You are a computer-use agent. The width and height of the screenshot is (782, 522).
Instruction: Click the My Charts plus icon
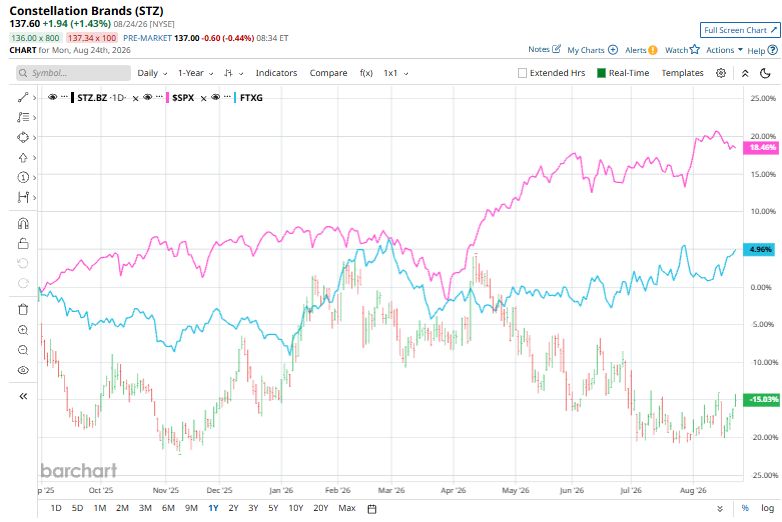[x=613, y=50]
